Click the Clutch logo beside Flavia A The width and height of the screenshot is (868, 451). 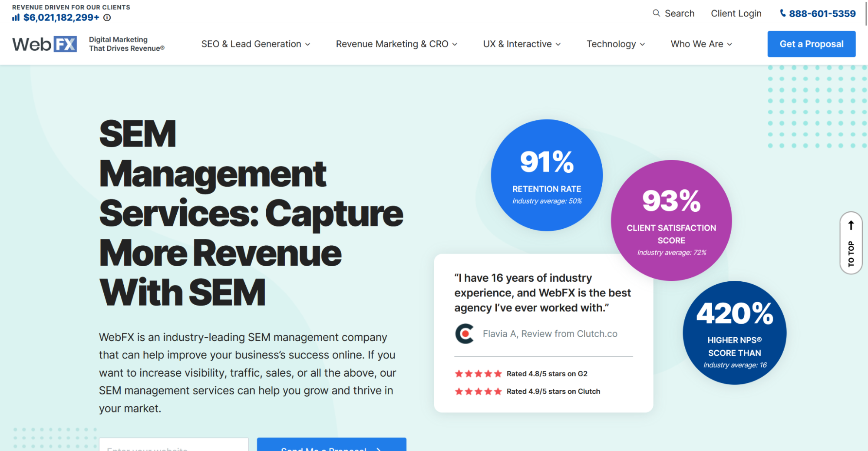tap(465, 334)
